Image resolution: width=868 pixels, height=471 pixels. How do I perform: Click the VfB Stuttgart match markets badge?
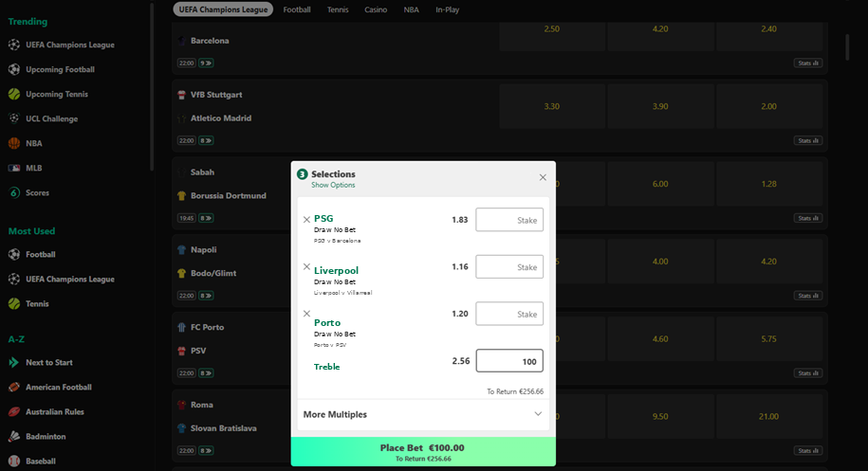tap(206, 140)
